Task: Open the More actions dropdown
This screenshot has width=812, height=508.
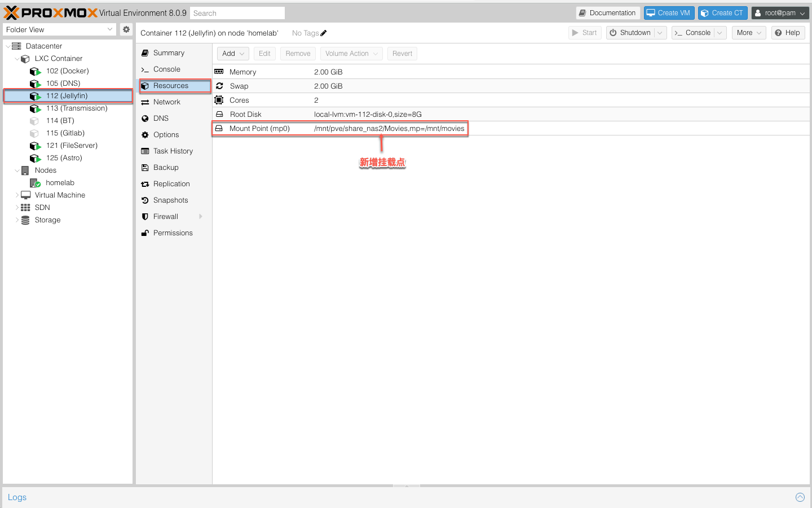Action: click(749, 33)
